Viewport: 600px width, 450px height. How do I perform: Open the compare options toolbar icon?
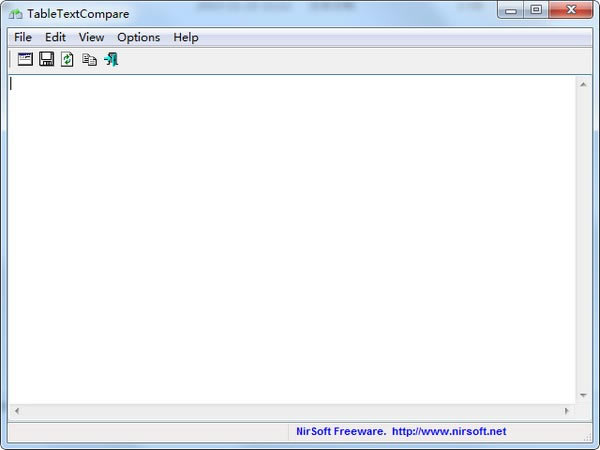click(25, 60)
